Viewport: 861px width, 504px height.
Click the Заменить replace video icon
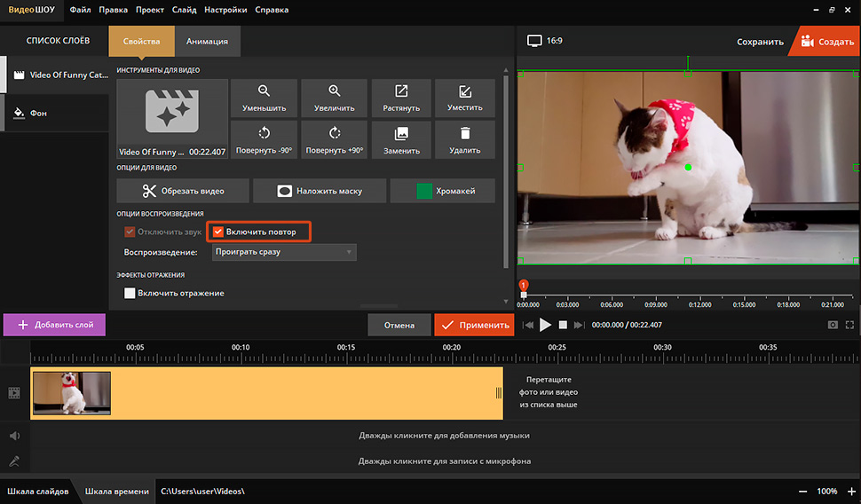coord(401,134)
